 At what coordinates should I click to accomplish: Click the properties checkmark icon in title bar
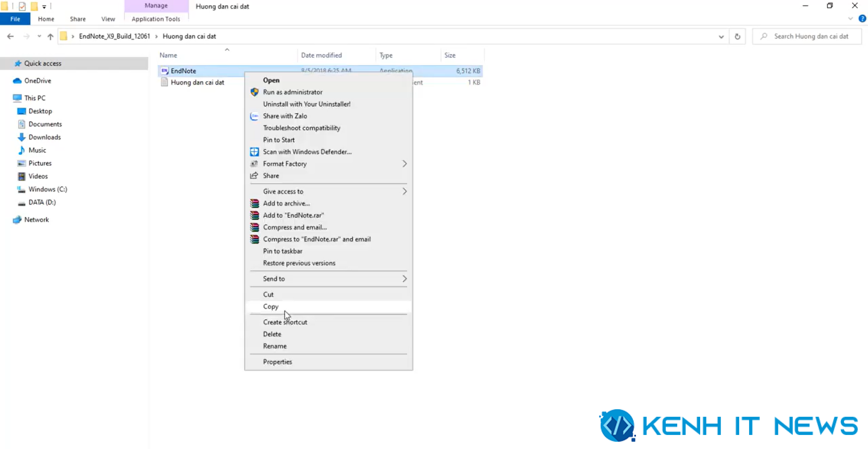point(22,6)
